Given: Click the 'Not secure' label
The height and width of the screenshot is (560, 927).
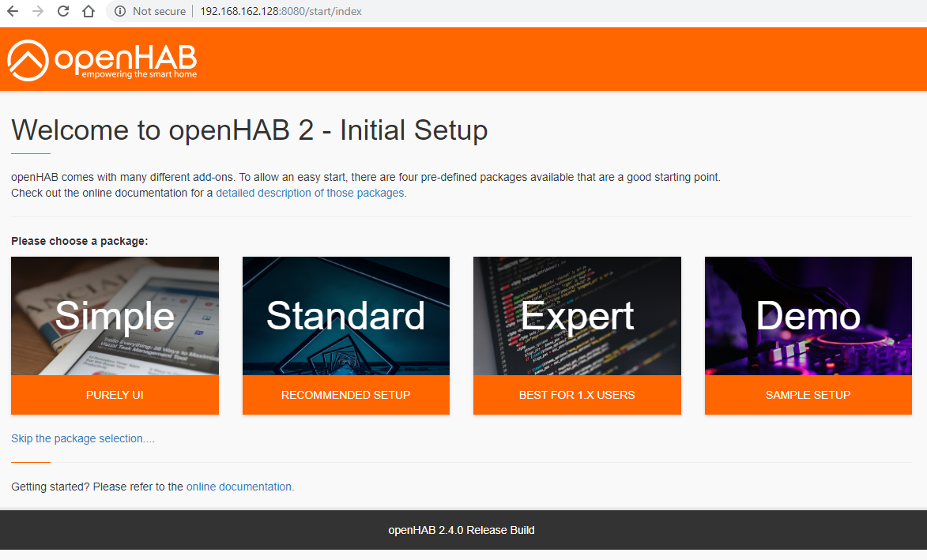Looking at the screenshot, I should point(159,11).
